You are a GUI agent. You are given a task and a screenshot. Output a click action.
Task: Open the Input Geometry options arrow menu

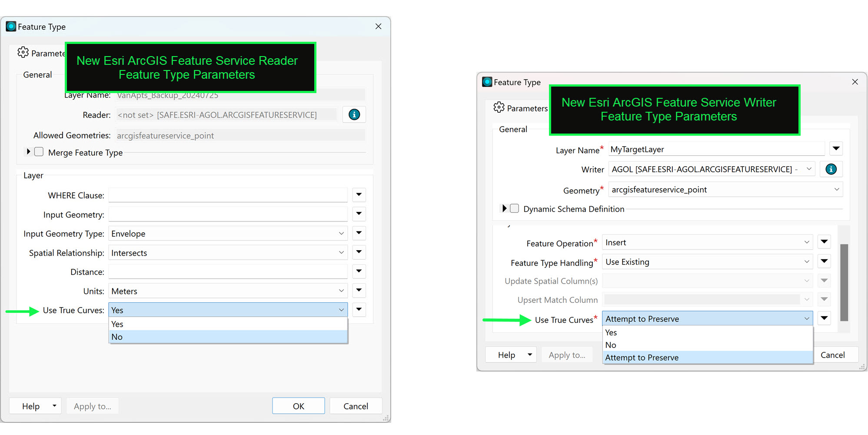(x=359, y=214)
